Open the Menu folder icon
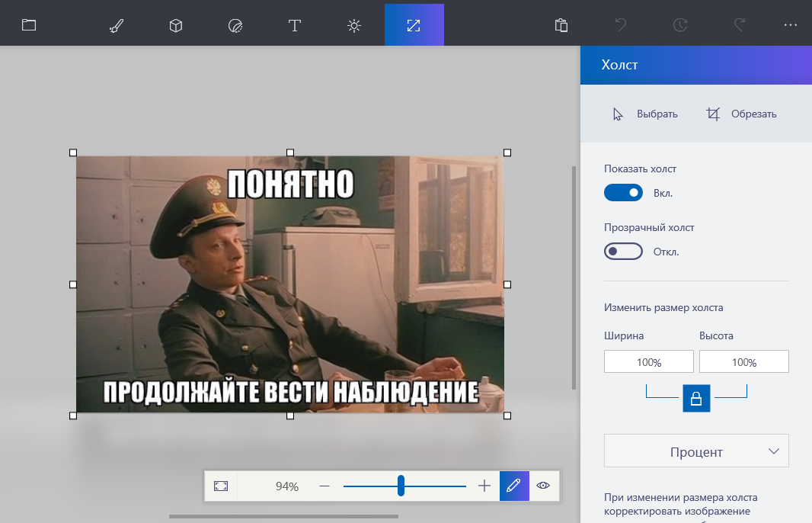The height and width of the screenshot is (523, 812). (29, 25)
